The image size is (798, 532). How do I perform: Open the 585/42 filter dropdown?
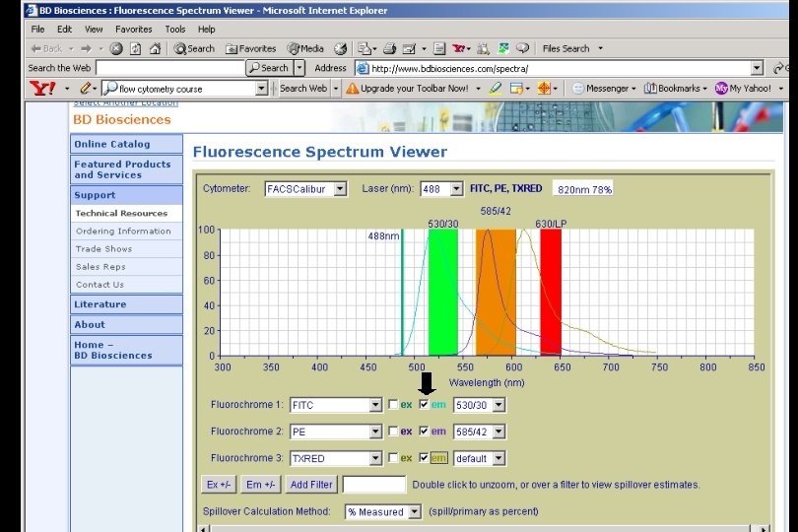pos(480,432)
